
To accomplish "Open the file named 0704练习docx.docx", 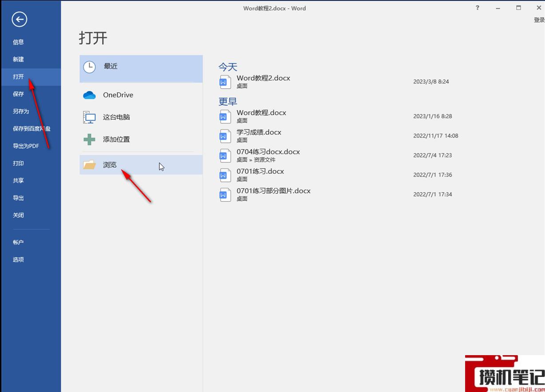I will click(x=268, y=152).
